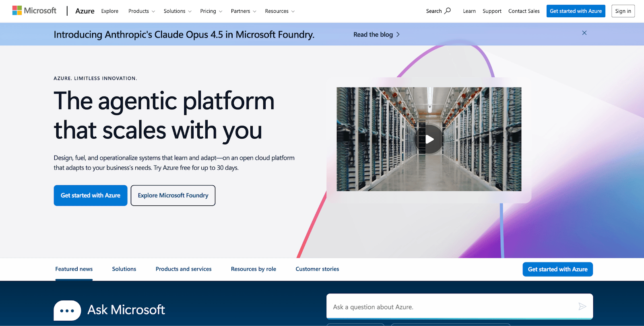The height and width of the screenshot is (326, 644).
Task: Click the Sign in button
Action: pyautogui.click(x=623, y=11)
